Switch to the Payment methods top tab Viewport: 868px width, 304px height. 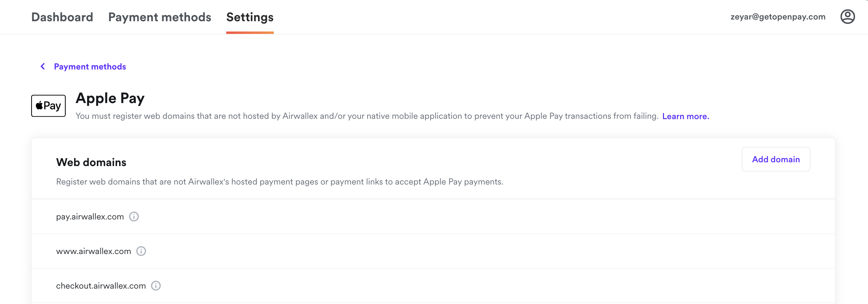coord(159,17)
